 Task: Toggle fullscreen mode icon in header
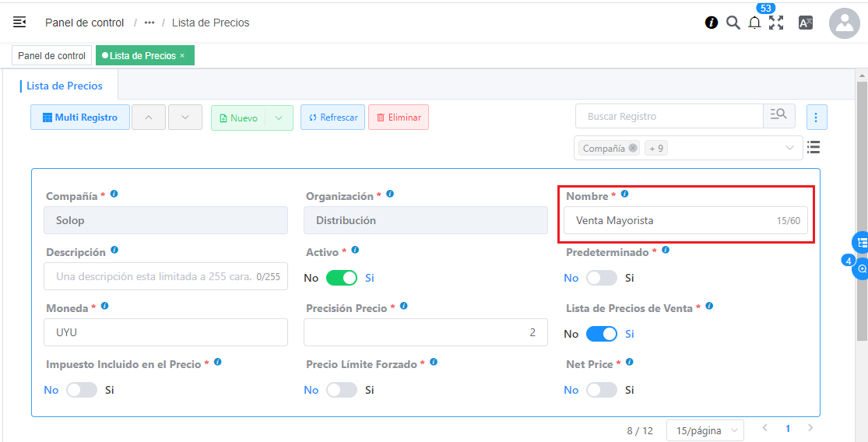776,23
